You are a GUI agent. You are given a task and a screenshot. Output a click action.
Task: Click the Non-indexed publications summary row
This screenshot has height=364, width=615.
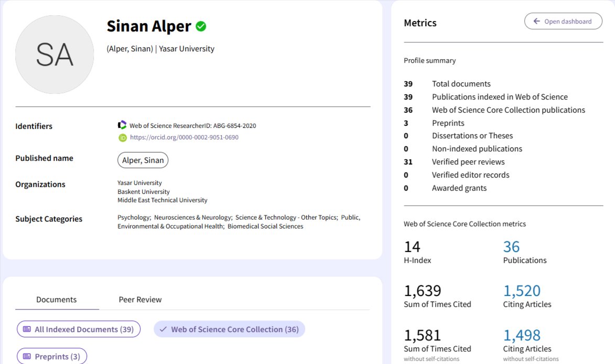pyautogui.click(x=463, y=149)
